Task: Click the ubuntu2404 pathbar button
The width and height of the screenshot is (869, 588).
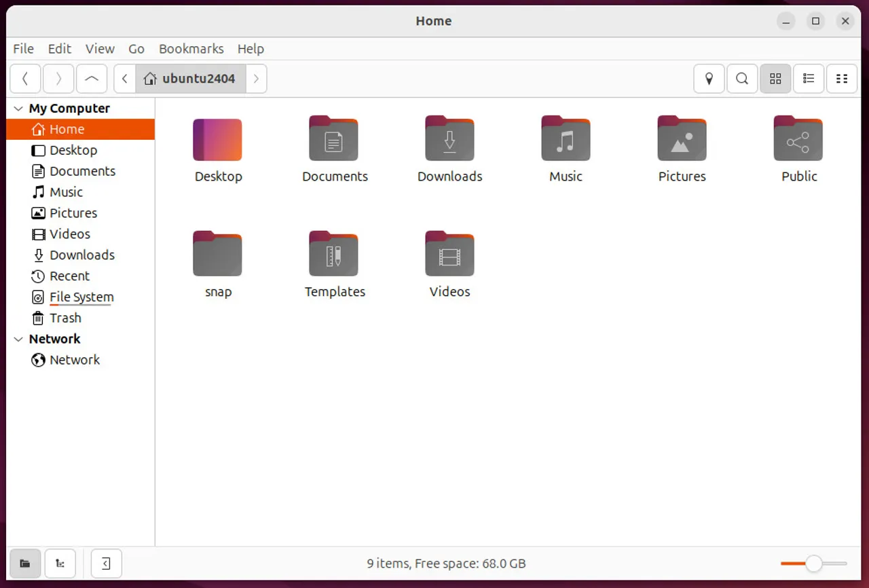Action: [x=197, y=78]
